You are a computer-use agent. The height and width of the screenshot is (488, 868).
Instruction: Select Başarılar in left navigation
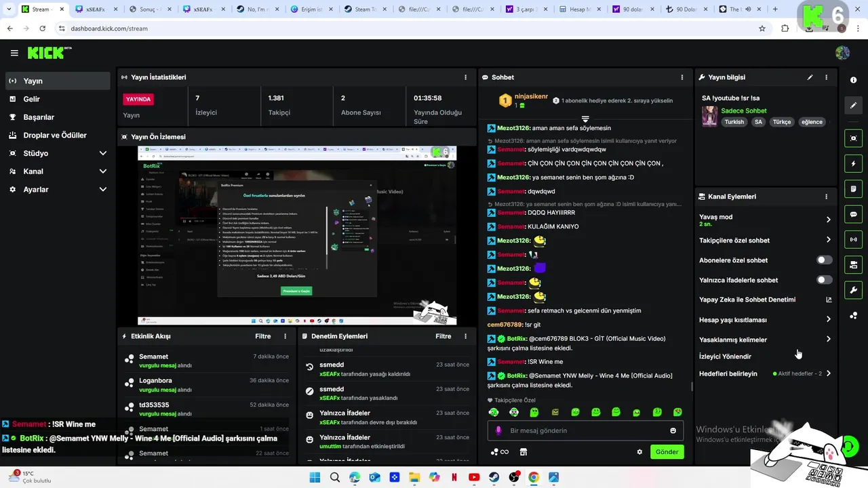[58, 117]
